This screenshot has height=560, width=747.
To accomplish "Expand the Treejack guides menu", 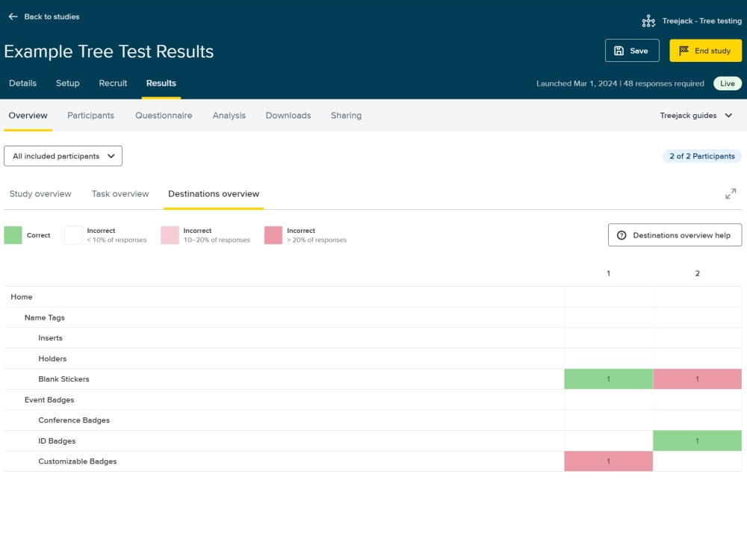I will tap(696, 115).
